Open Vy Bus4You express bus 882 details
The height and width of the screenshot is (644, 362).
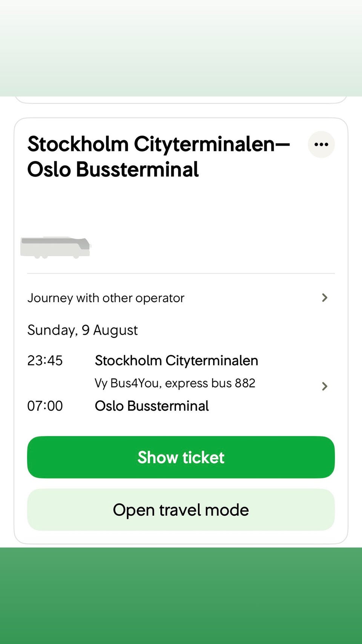pyautogui.click(x=175, y=383)
